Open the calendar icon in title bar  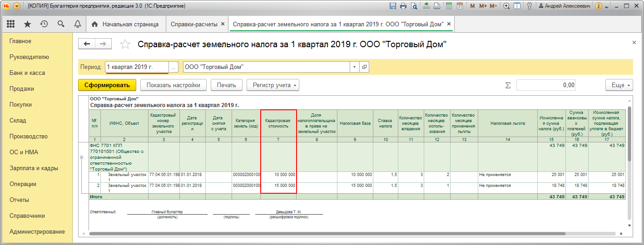460,6
